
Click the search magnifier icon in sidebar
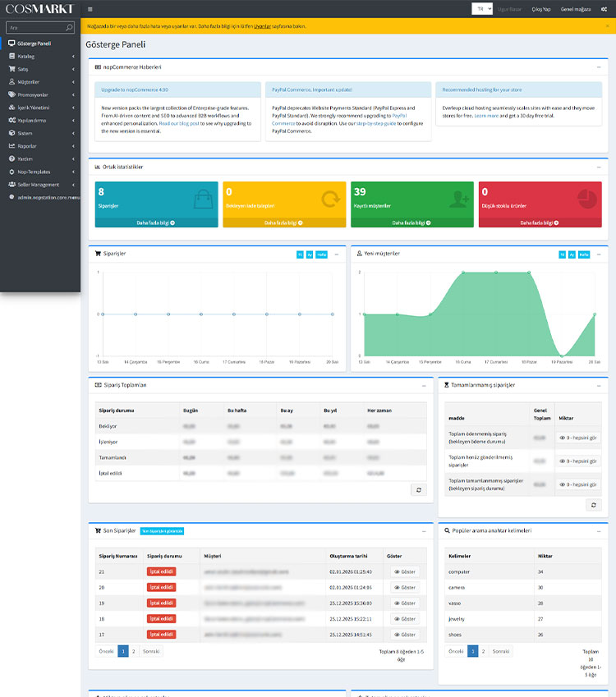(69, 28)
